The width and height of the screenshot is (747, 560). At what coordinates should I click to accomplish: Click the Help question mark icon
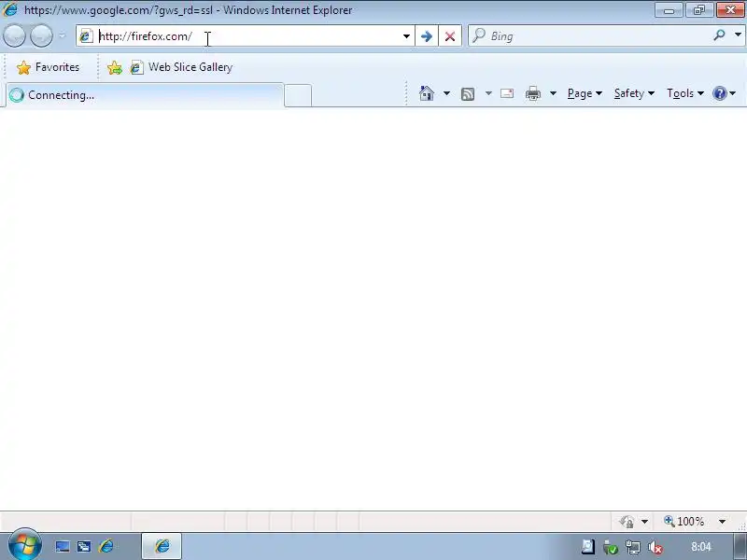tap(720, 93)
